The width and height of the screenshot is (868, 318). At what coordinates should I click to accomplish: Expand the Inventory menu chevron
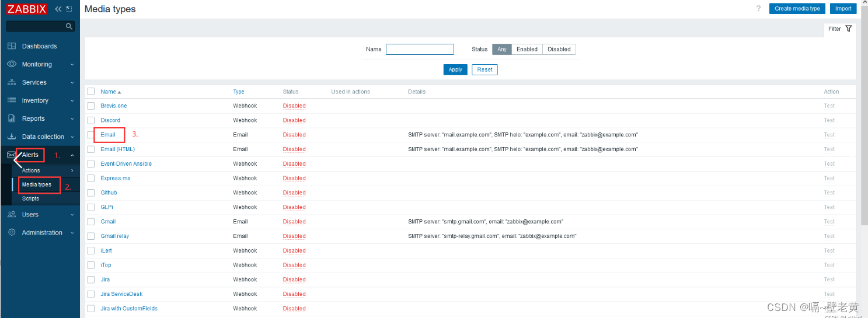72,101
